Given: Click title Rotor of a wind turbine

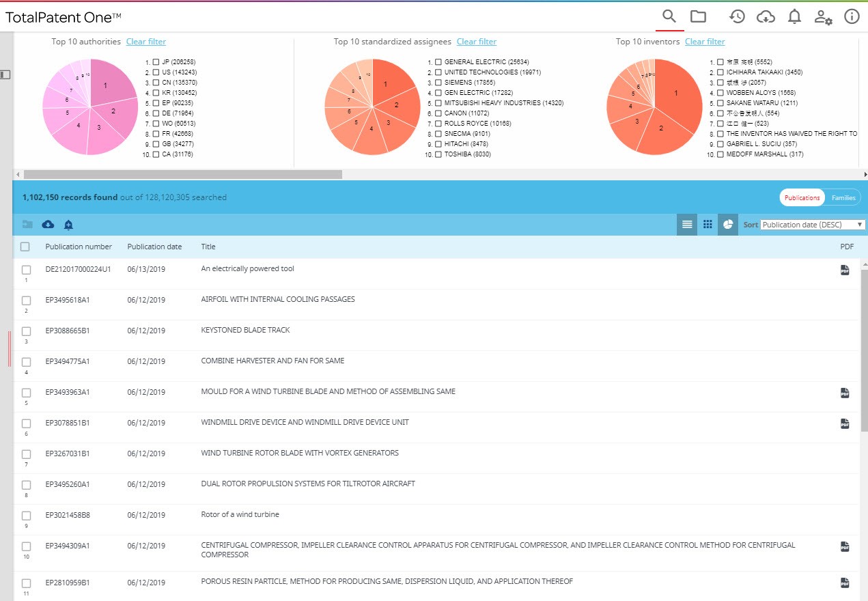Looking at the screenshot, I should coord(240,514).
